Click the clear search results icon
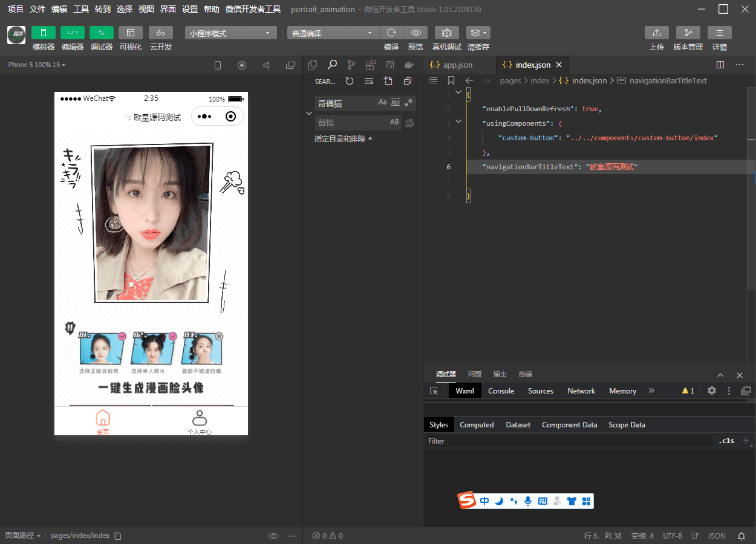 [x=369, y=81]
